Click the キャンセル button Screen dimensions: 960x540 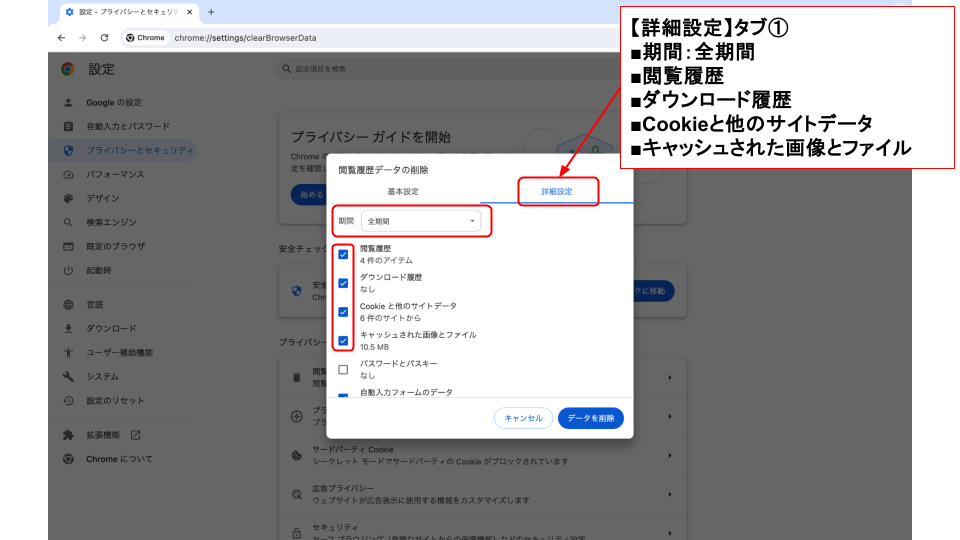pyautogui.click(x=523, y=418)
